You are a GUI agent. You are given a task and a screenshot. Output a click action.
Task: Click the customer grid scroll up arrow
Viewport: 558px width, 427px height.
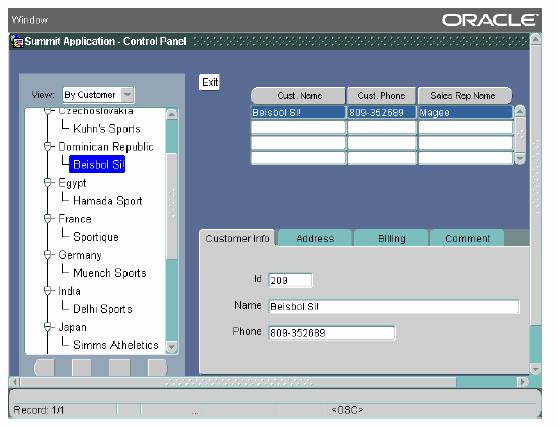pyautogui.click(x=520, y=111)
